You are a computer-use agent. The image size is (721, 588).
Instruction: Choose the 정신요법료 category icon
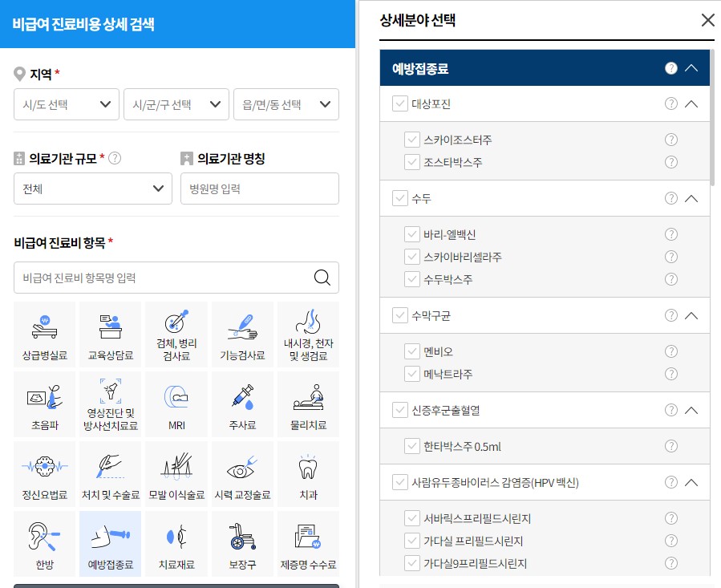click(45, 474)
